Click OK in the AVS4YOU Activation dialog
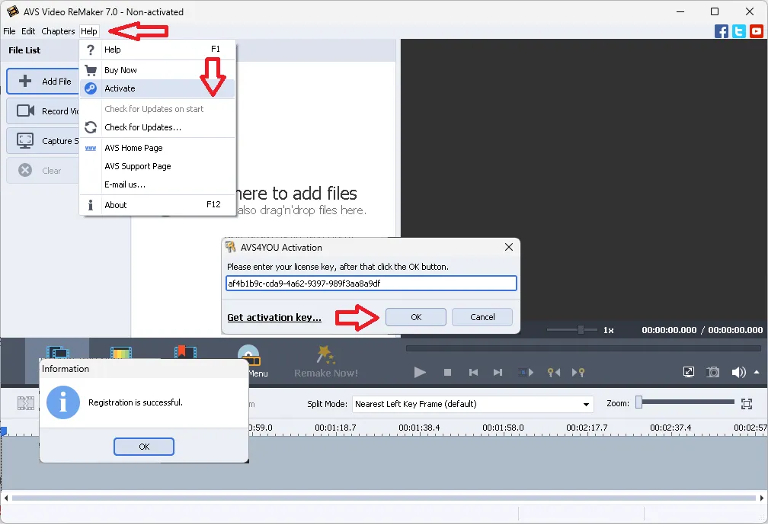 click(416, 317)
